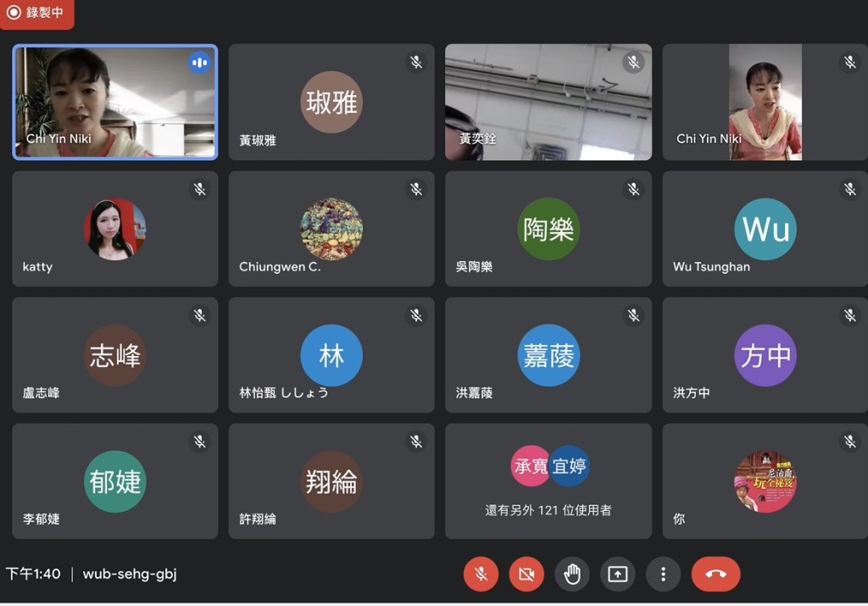Click the red hang up call button
The height and width of the screenshot is (606, 868).
coord(715,575)
